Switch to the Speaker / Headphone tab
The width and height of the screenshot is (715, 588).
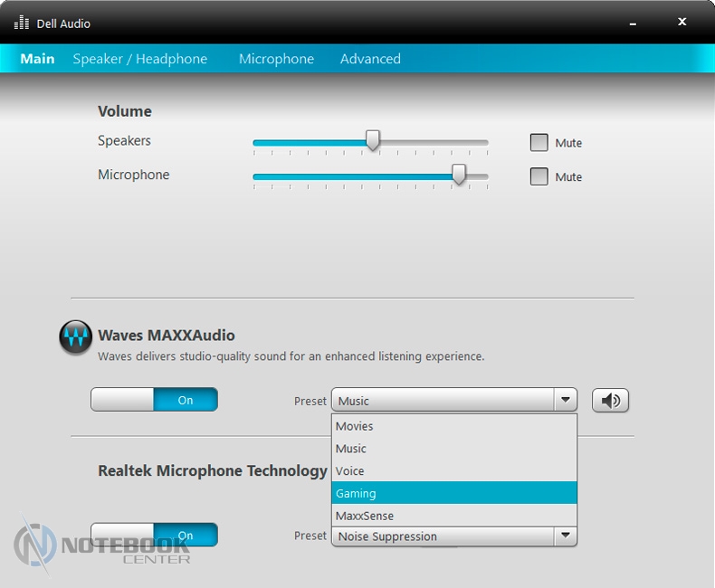[140, 59]
